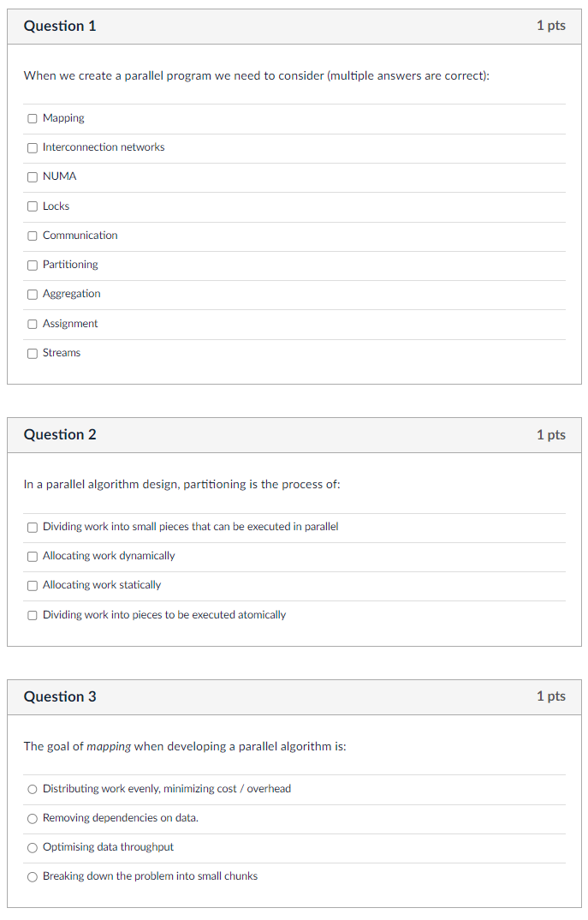The width and height of the screenshot is (588, 920).
Task: Enable the Locks checkbox
Action: (32, 206)
